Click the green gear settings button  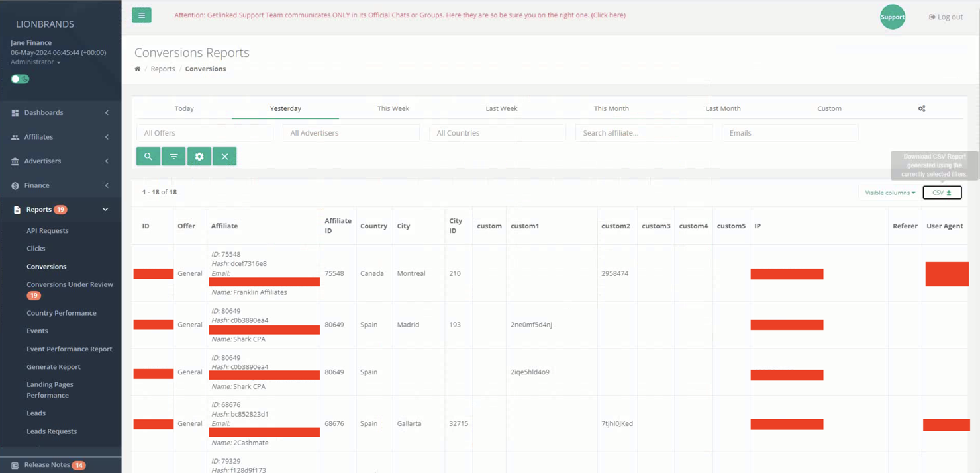point(199,157)
